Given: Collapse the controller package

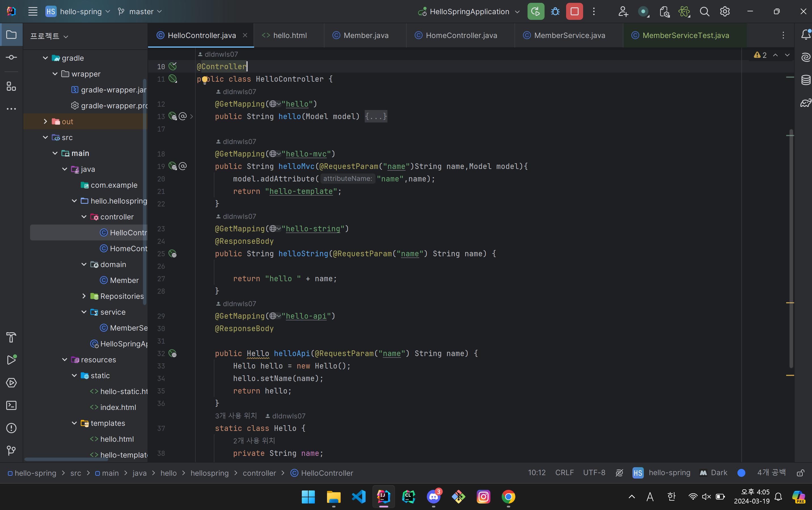Looking at the screenshot, I should click(84, 217).
